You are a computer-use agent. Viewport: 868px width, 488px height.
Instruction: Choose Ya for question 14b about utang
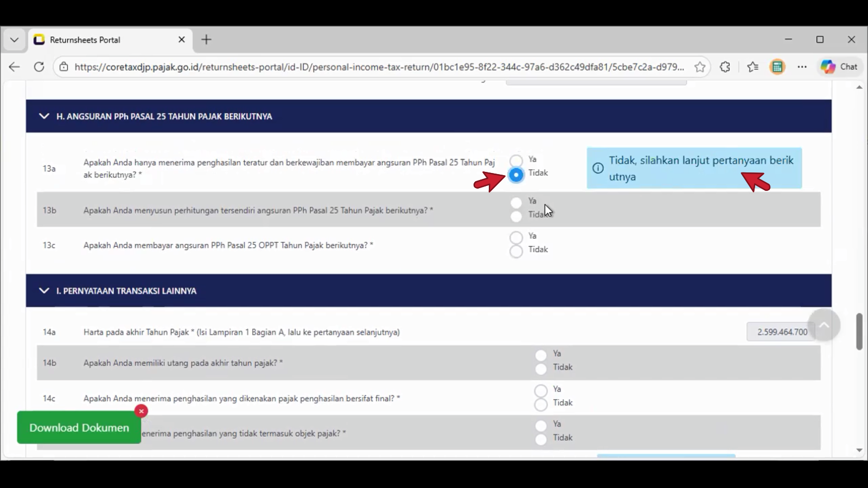pos(541,355)
